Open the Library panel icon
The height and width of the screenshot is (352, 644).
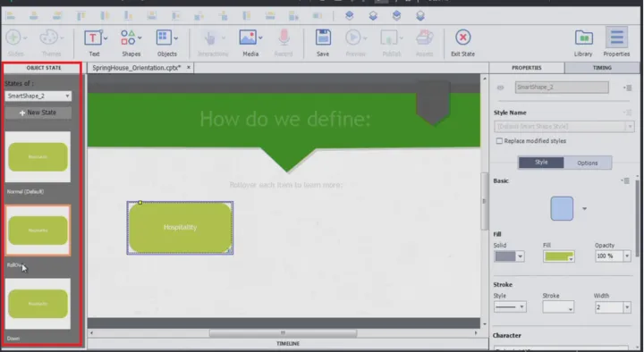pyautogui.click(x=583, y=38)
